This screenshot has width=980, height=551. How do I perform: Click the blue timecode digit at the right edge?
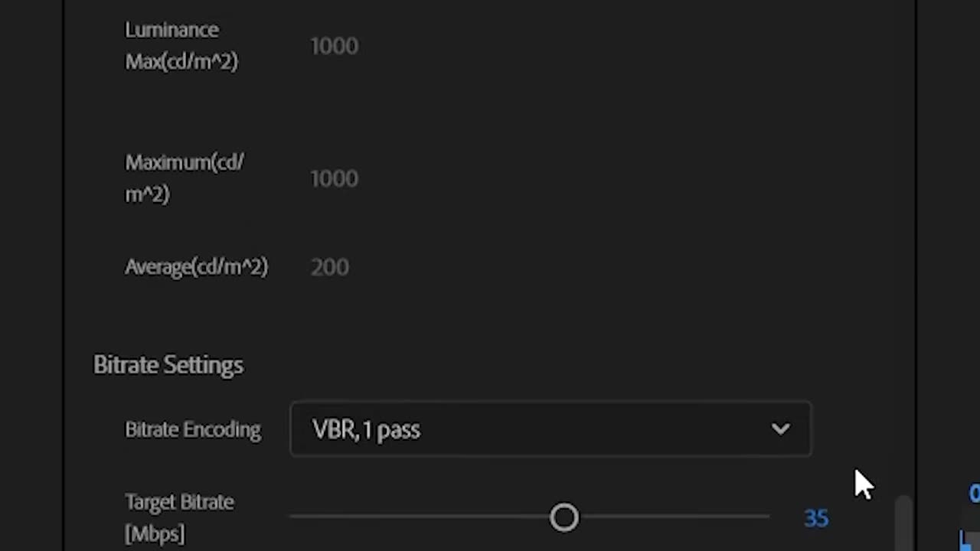(x=975, y=494)
